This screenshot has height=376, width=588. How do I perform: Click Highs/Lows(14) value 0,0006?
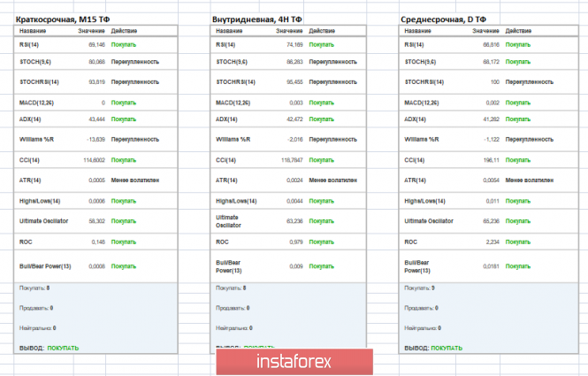[x=96, y=201]
